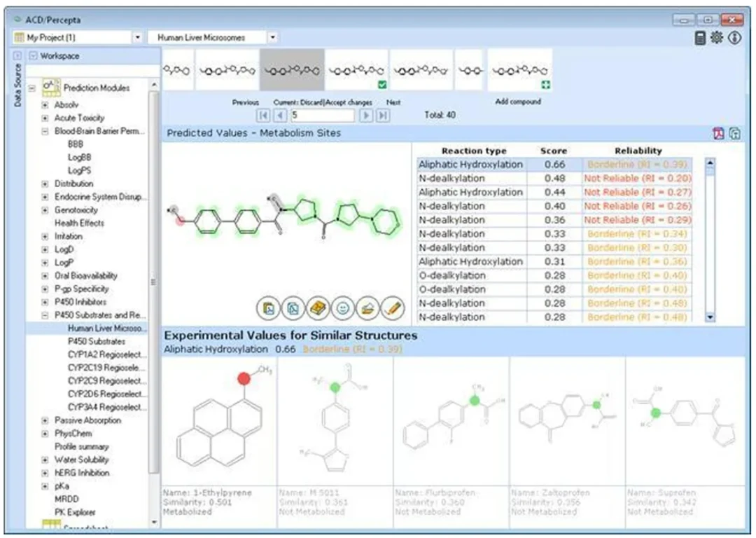Click the prediction tree vertical scrollbar
This screenshot has width=756, height=538.
click(x=154, y=282)
